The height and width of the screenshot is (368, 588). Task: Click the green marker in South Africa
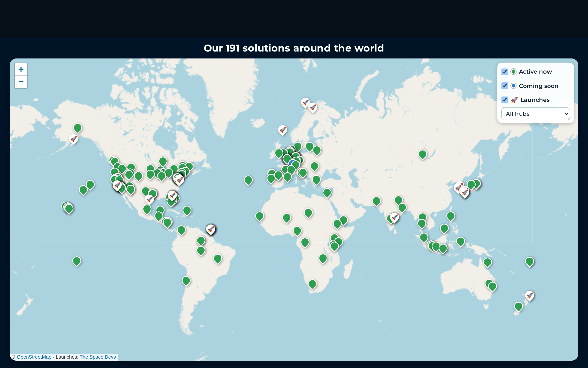point(312,284)
